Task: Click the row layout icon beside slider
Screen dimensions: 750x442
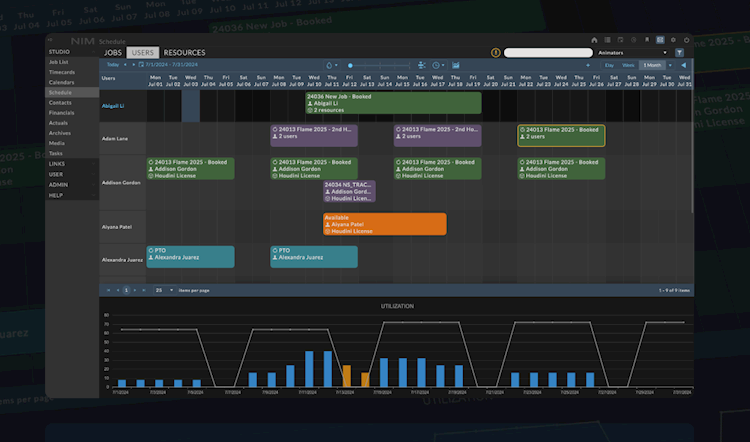Action: (421, 65)
